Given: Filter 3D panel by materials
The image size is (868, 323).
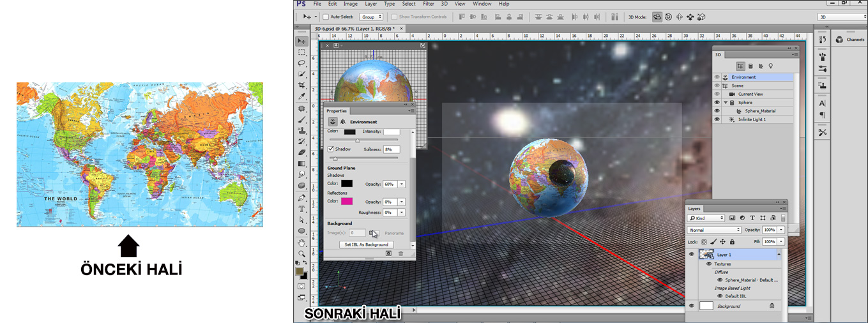Looking at the screenshot, I should pyautogui.click(x=760, y=65).
